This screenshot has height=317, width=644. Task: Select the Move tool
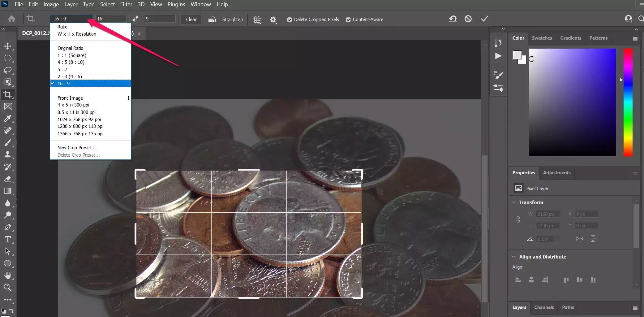click(8, 46)
